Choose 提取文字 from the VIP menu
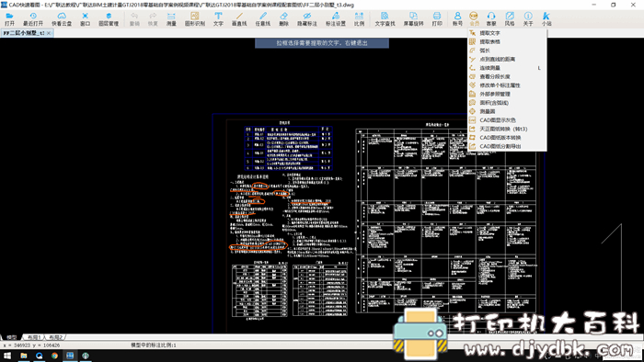The width and height of the screenshot is (644, 362). [507, 33]
